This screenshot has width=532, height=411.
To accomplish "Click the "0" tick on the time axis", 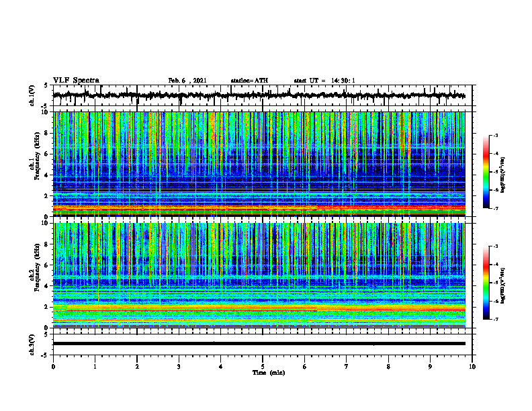I will [x=53, y=367].
